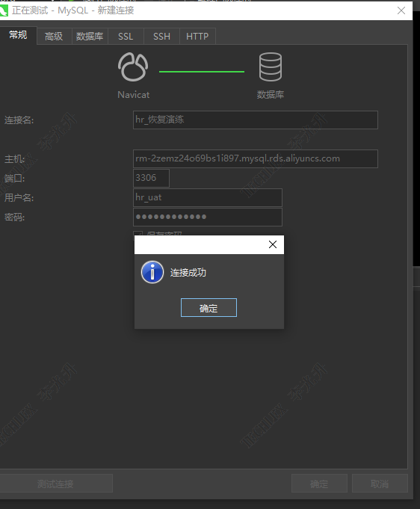Image resolution: width=420 pixels, height=509 pixels.
Task: Open the 数据库 tab
Action: pos(90,36)
